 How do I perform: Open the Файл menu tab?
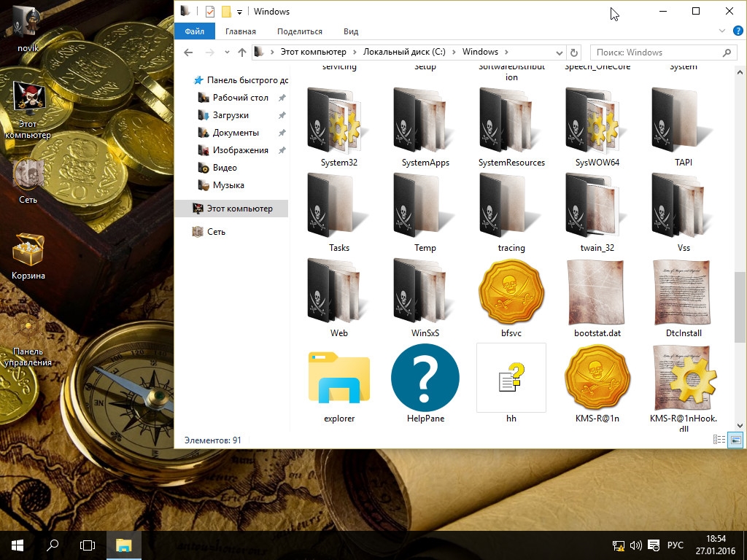(x=195, y=31)
